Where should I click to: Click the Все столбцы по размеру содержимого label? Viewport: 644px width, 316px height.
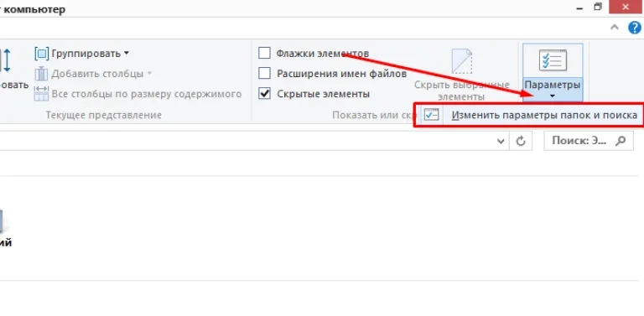(147, 94)
